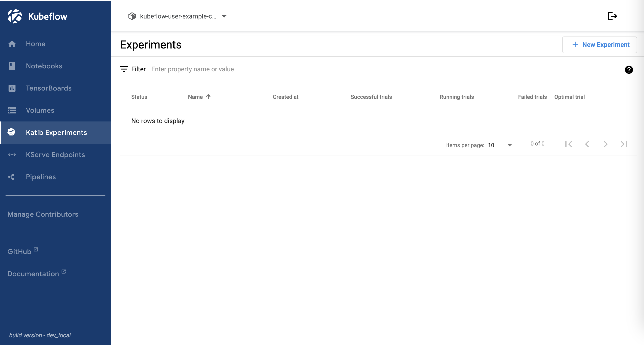Select Katib Experiments menu item
Viewport: 644px width, 345px height.
click(x=56, y=132)
